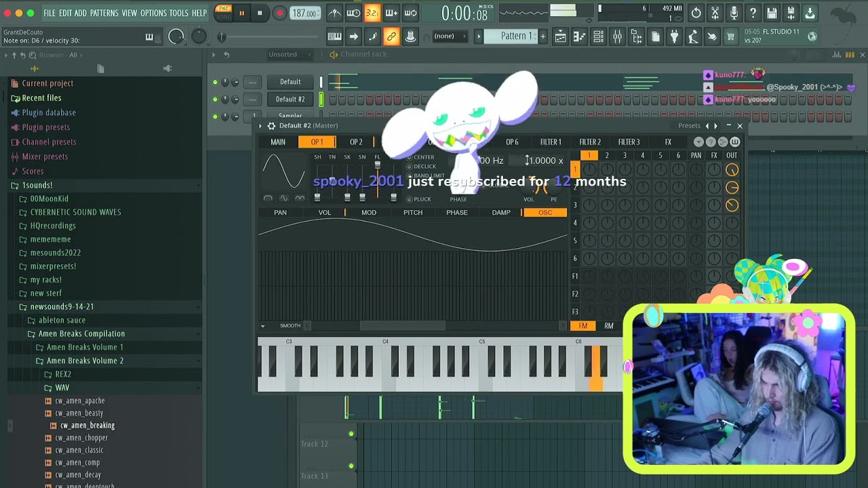Switch to the OP 2 tab
The image size is (868, 488).
356,142
